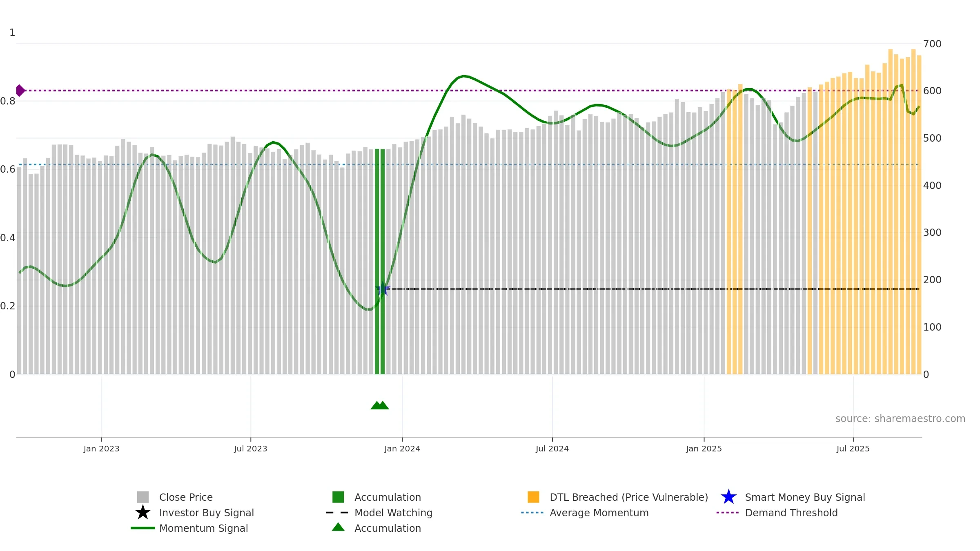Click the green Accumulation square legend swatch
The height and width of the screenshot is (551, 980).
click(338, 497)
